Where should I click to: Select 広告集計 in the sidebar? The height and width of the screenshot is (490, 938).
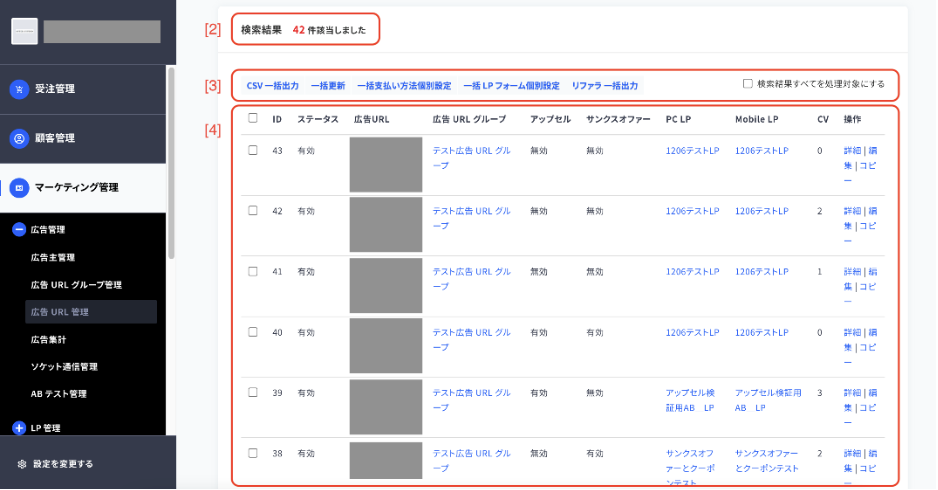48,339
